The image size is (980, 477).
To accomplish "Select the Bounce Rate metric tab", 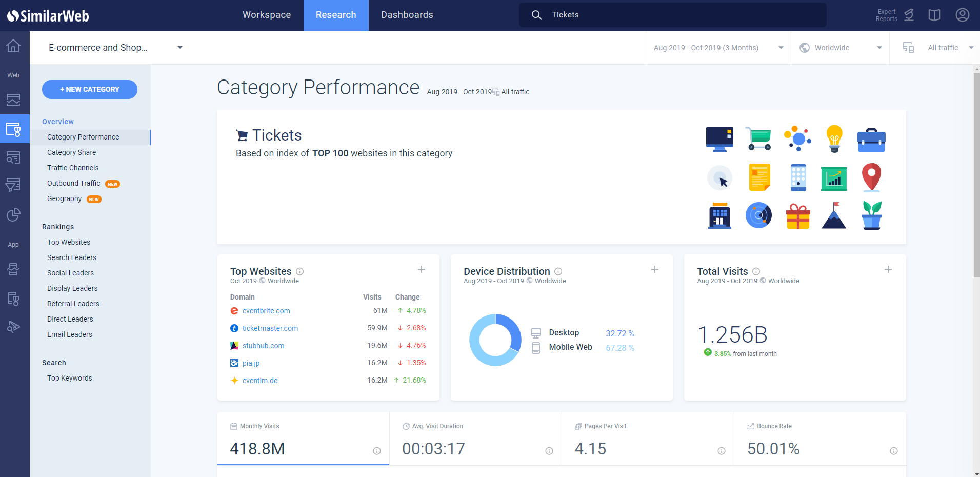I will click(x=820, y=439).
